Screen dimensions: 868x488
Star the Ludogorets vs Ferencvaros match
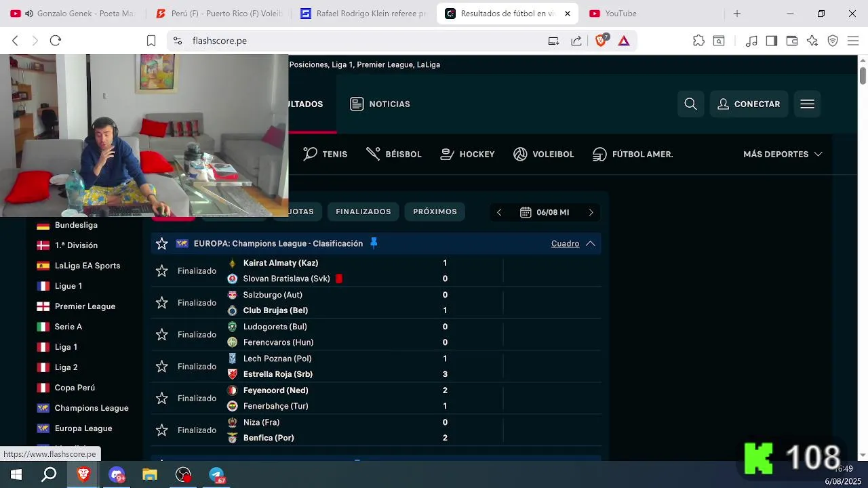tap(161, 334)
